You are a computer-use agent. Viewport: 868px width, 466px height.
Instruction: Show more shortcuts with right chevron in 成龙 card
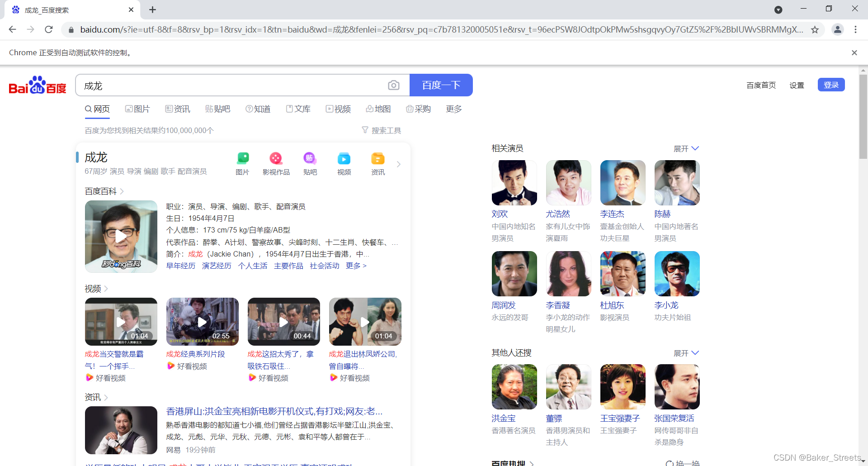[x=398, y=164]
